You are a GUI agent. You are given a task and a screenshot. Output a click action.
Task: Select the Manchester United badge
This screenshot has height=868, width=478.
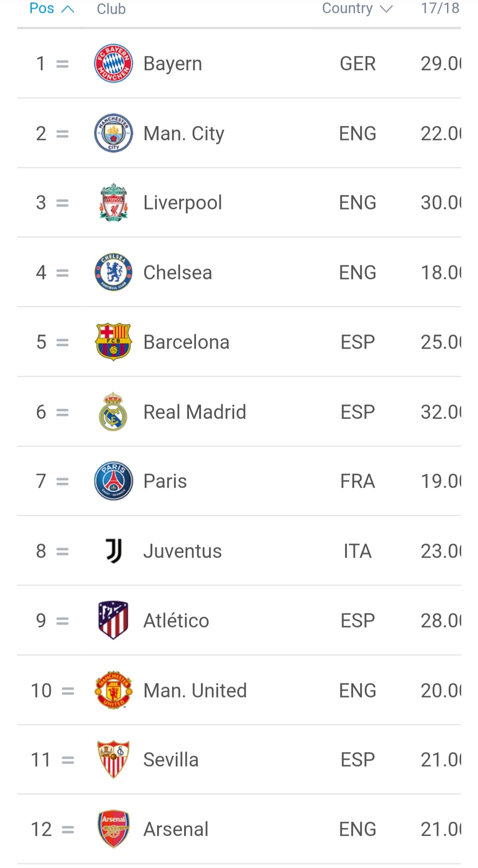click(x=113, y=690)
